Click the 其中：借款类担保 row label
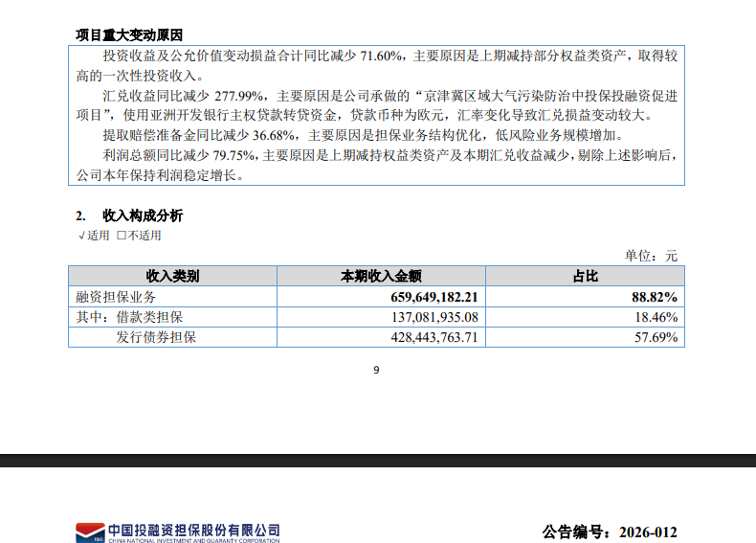756x543 pixels. click(x=129, y=317)
